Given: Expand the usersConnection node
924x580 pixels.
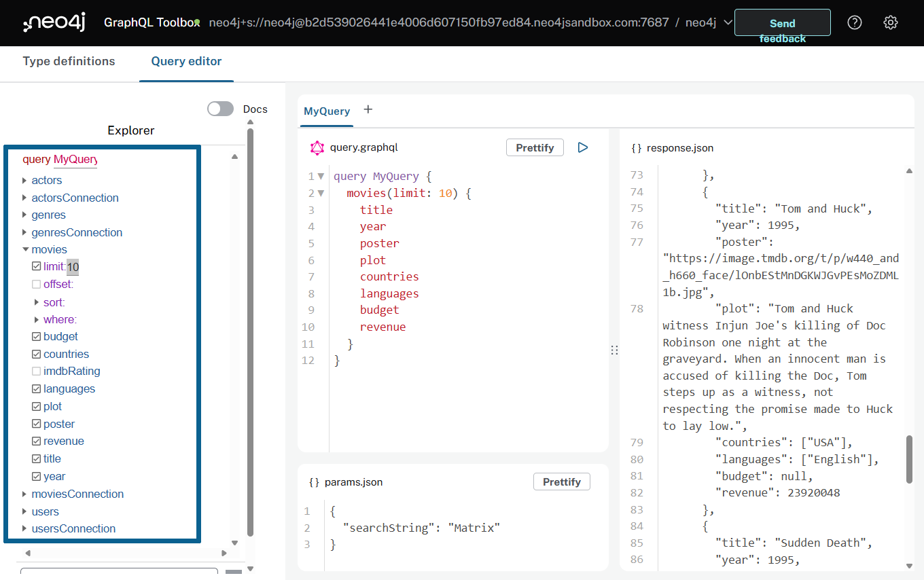Looking at the screenshot, I should (25, 528).
